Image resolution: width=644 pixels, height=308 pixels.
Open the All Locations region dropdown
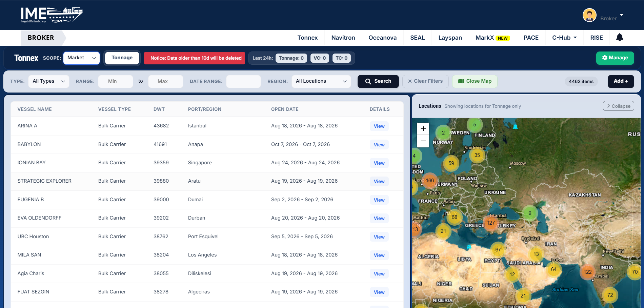click(321, 81)
